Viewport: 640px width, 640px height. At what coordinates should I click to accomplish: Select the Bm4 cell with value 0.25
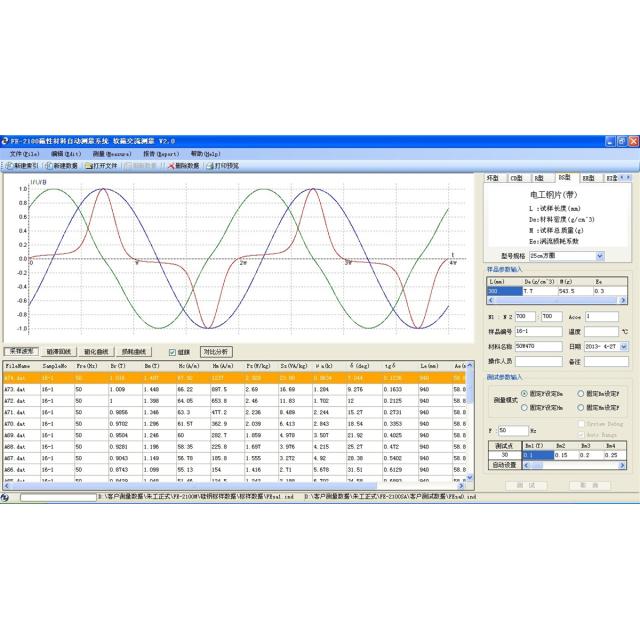pos(615,455)
